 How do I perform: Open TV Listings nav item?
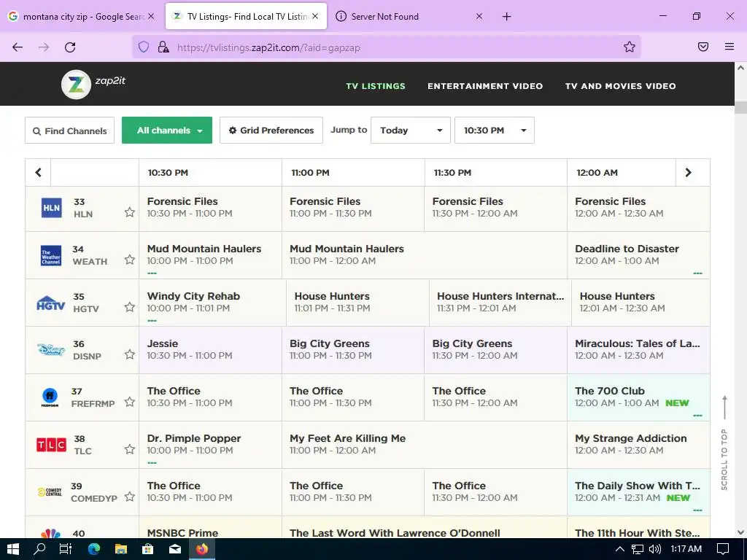(x=376, y=86)
